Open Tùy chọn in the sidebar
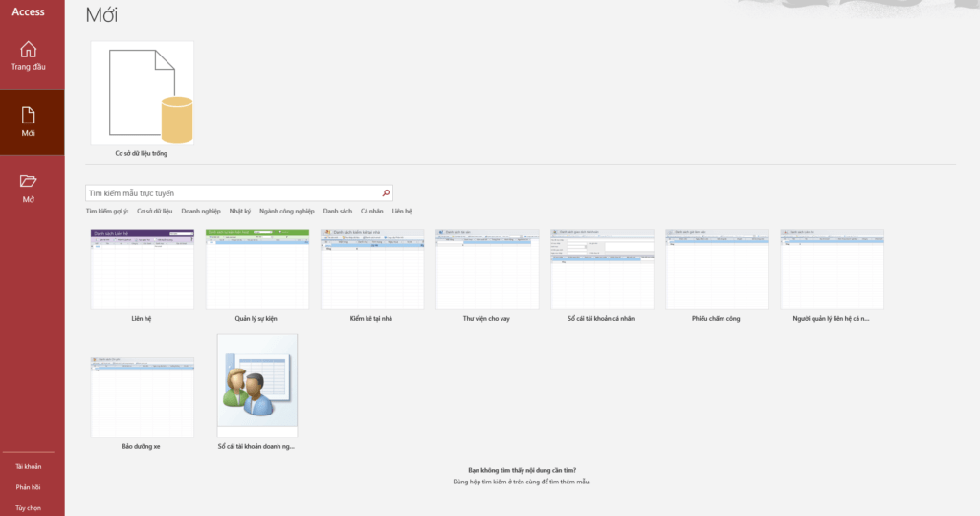The image size is (980, 516). (29, 507)
